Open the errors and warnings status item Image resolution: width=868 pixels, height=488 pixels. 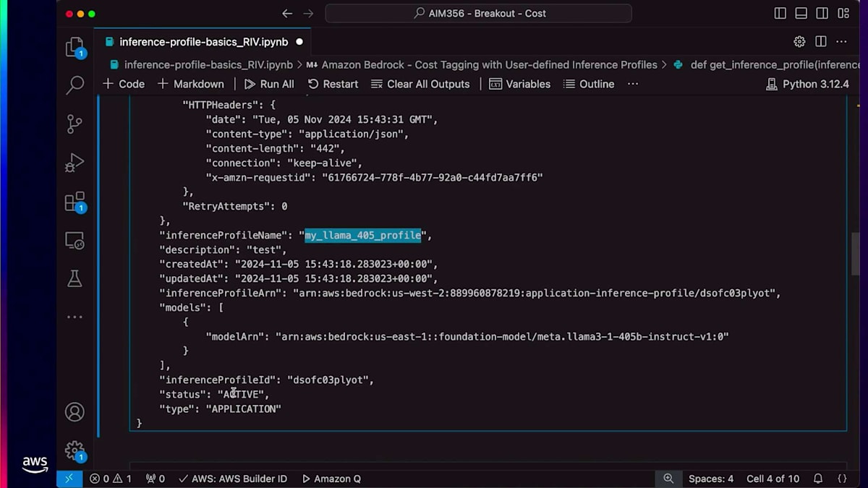pyautogui.click(x=111, y=479)
